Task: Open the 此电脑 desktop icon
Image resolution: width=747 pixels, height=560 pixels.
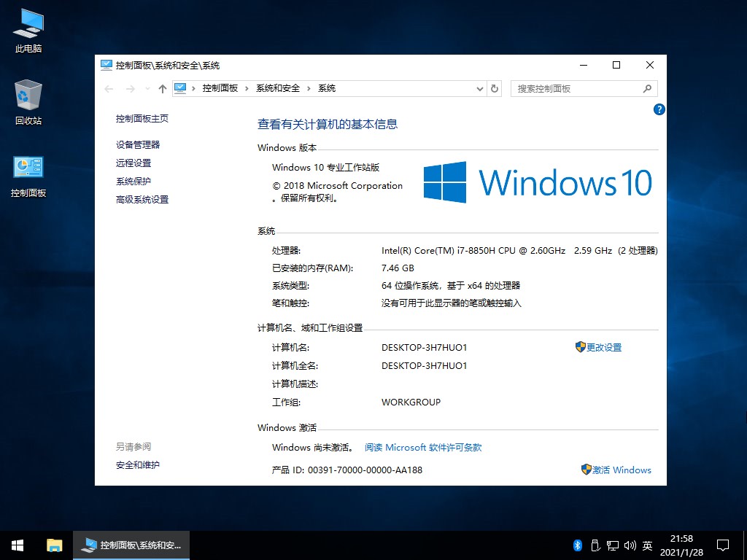Action: coord(28,31)
